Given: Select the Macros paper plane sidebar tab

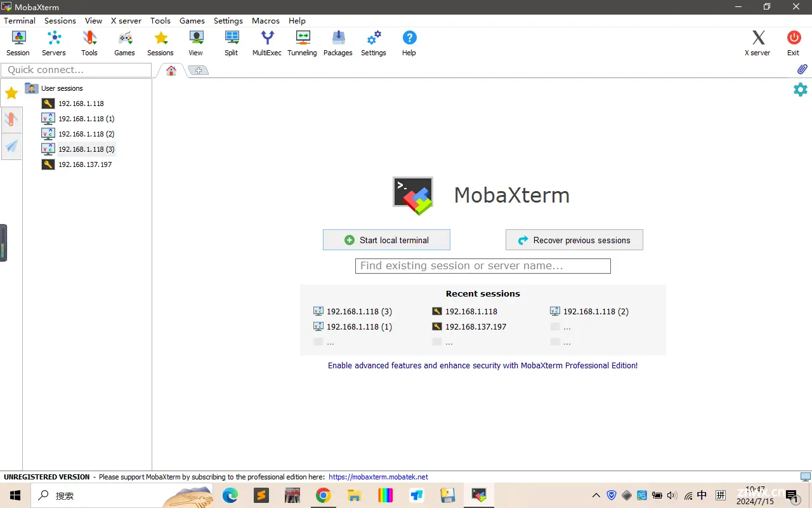Looking at the screenshot, I should click(11, 147).
